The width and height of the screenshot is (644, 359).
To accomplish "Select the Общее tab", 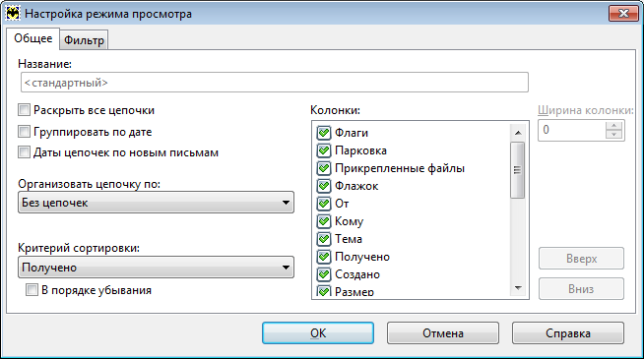I will point(32,38).
